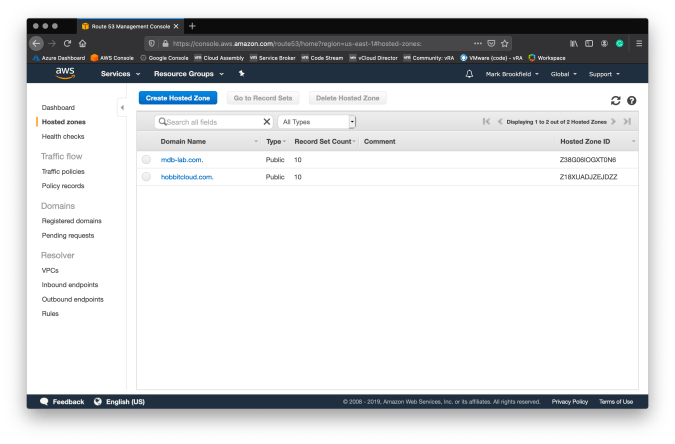The image size is (675, 444).
Task: Refresh the hosted zones list
Action: click(x=616, y=101)
